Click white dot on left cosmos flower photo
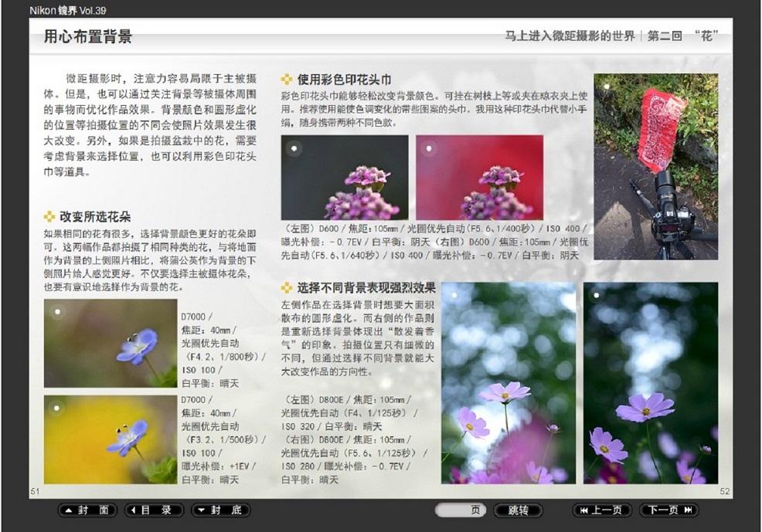 coord(454,295)
